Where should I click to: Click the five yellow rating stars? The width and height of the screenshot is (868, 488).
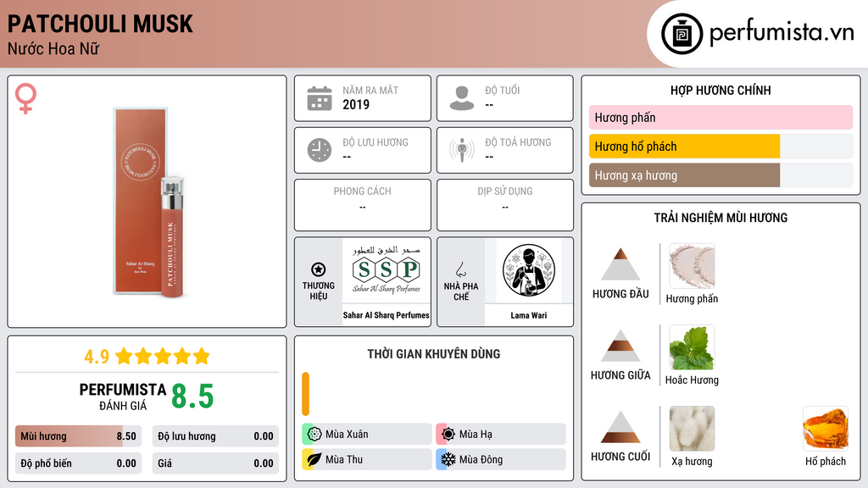coord(163,356)
